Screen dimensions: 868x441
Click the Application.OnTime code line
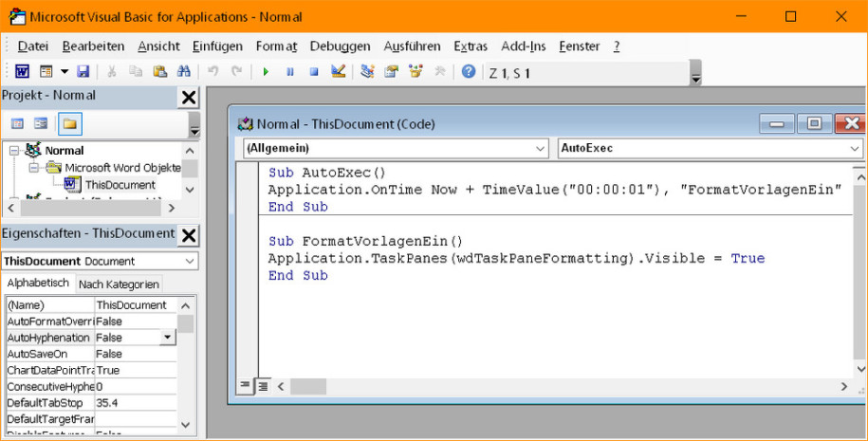(x=555, y=190)
